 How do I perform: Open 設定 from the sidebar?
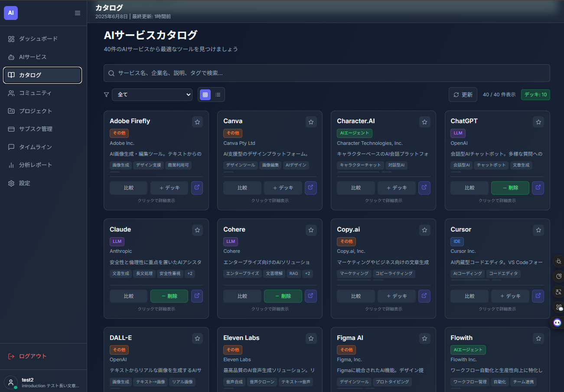pyautogui.click(x=42, y=183)
